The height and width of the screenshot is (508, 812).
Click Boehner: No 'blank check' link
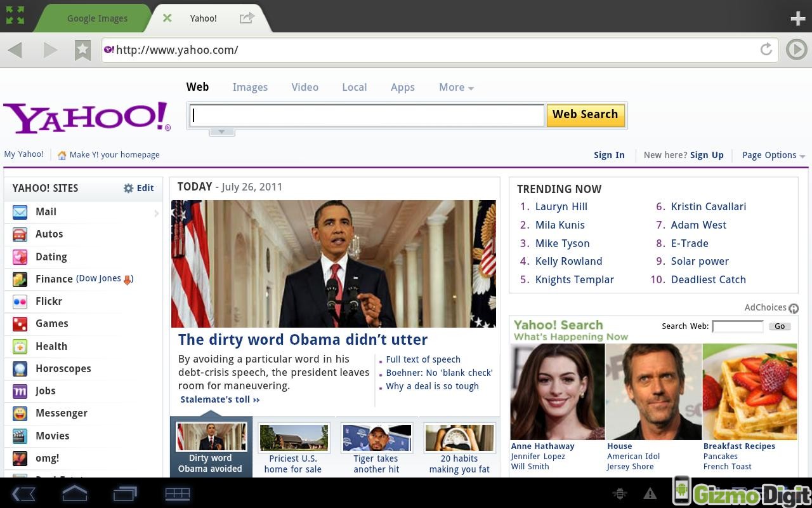click(439, 373)
